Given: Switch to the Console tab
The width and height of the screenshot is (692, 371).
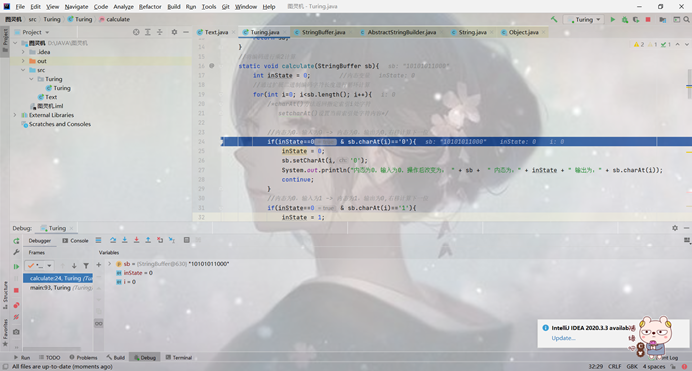Looking at the screenshot, I should click(75, 240).
